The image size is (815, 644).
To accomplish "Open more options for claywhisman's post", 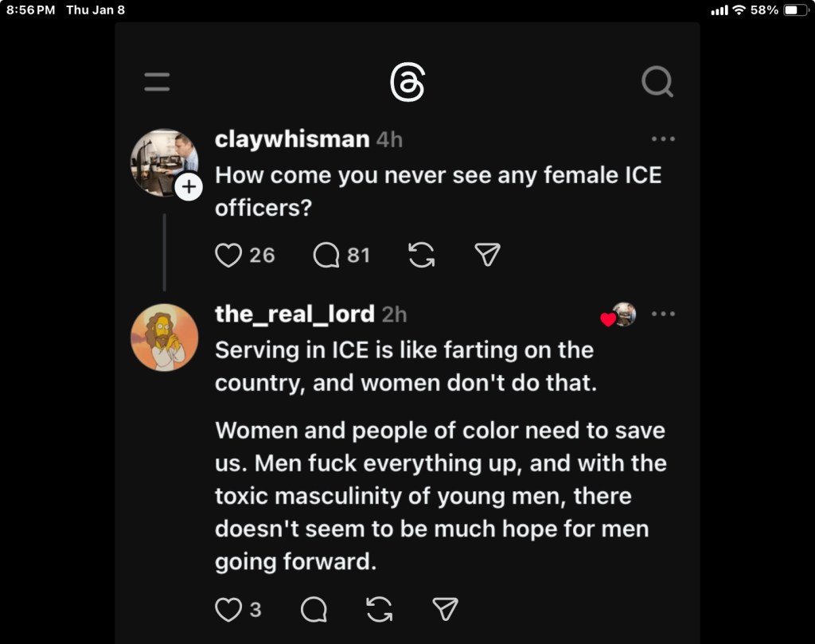I will pyautogui.click(x=663, y=139).
